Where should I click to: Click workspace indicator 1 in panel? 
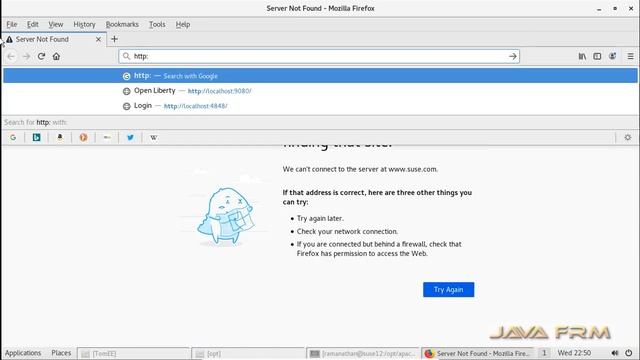tap(544, 353)
